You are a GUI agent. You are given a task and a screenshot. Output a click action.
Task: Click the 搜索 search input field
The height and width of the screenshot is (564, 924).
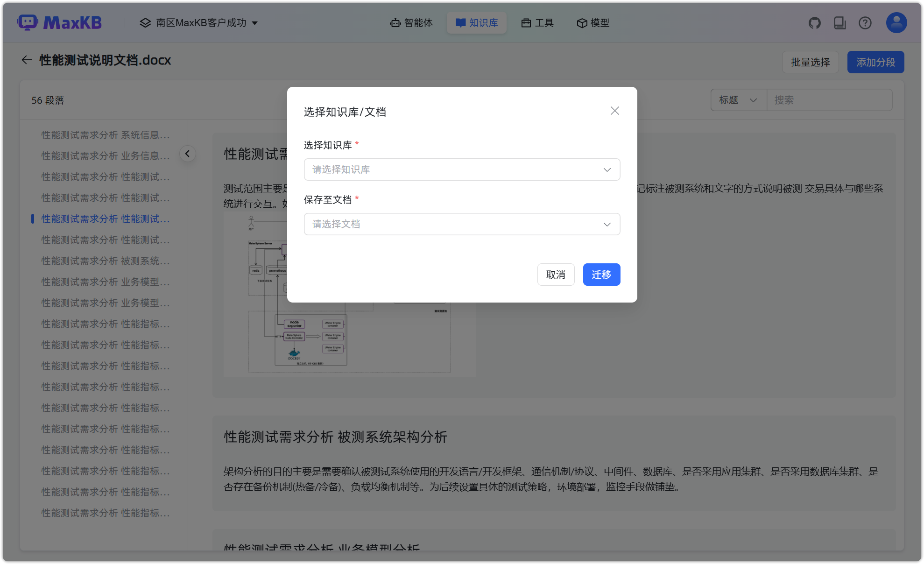click(829, 99)
